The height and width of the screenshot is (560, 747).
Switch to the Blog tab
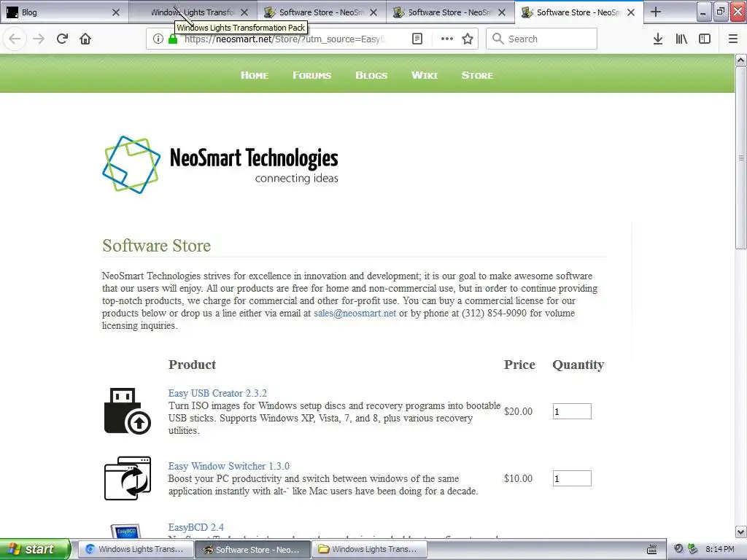[x=64, y=12]
